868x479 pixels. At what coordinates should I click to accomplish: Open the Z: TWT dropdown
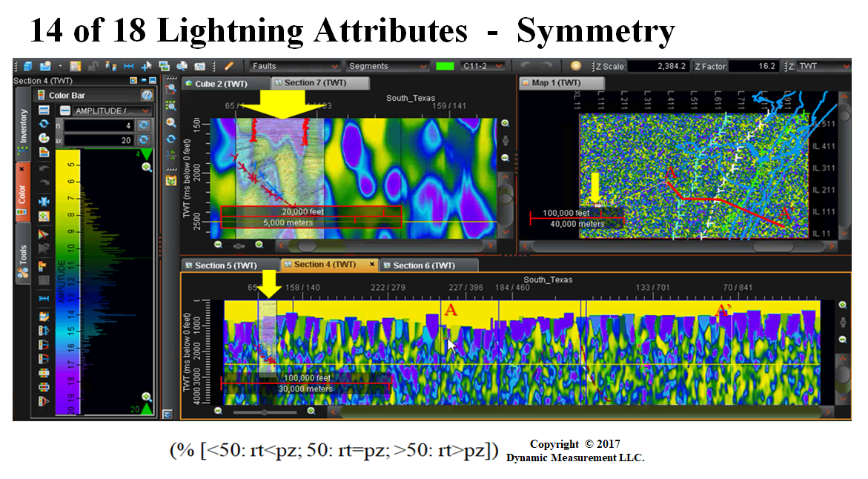click(824, 66)
